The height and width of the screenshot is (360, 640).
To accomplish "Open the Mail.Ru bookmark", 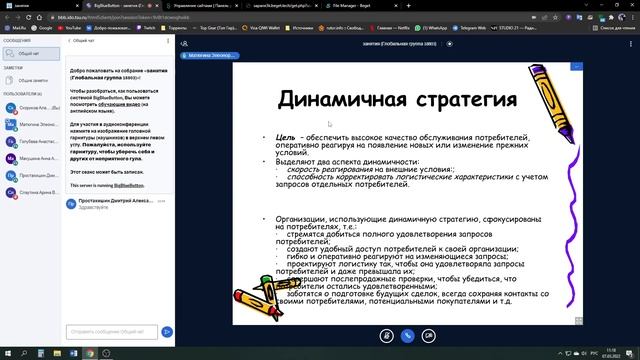I will coord(16,28).
